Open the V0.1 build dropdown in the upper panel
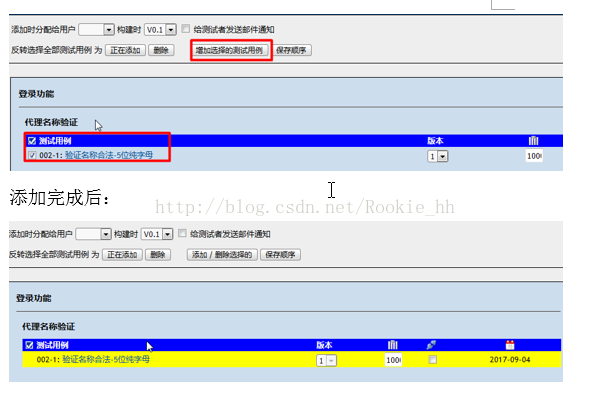This screenshot has height=393, width=591. coord(160,29)
